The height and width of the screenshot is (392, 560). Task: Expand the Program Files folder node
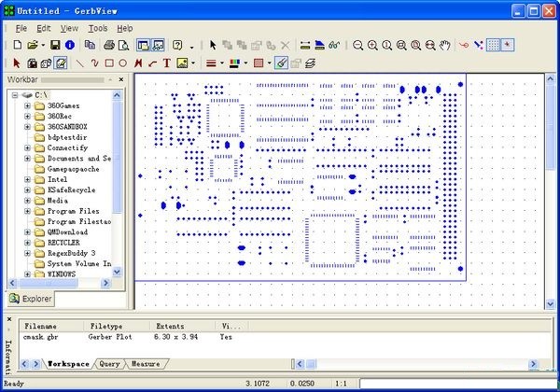(x=28, y=211)
